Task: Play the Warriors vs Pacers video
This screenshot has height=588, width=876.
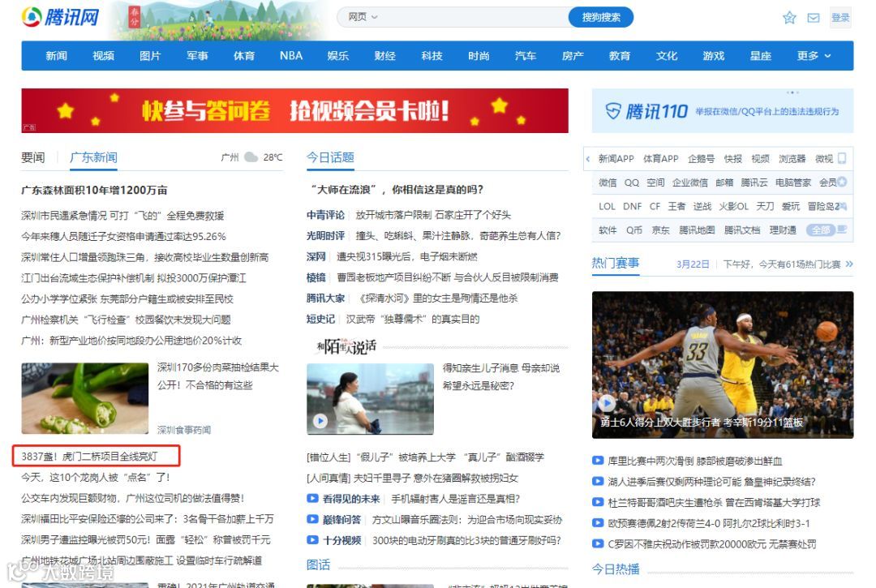Action: pos(607,402)
